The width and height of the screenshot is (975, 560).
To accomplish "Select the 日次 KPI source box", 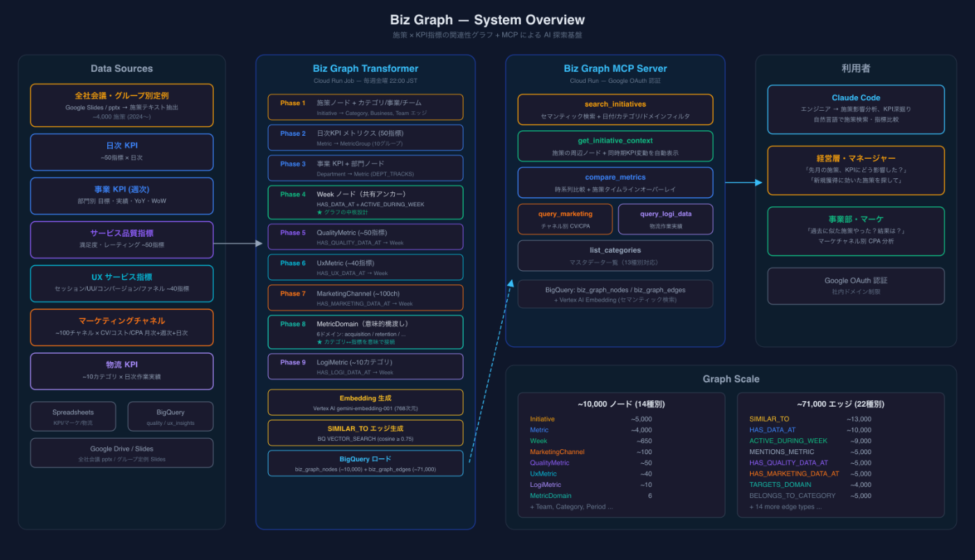I will coord(122,152).
